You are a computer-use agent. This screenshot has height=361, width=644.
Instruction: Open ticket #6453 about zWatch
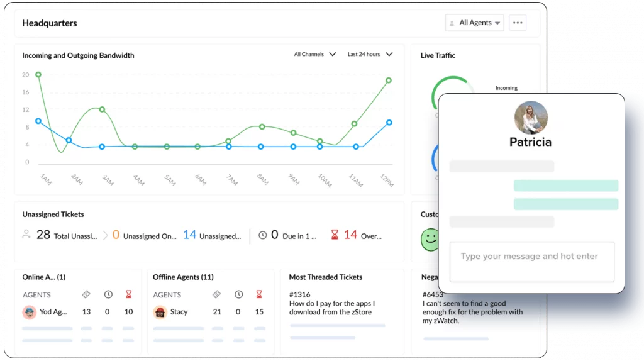coord(434,294)
